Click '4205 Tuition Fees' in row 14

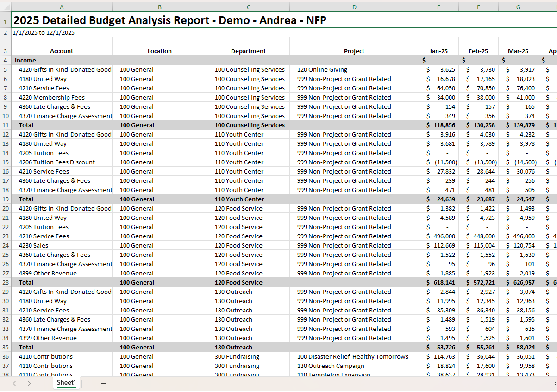62,153
